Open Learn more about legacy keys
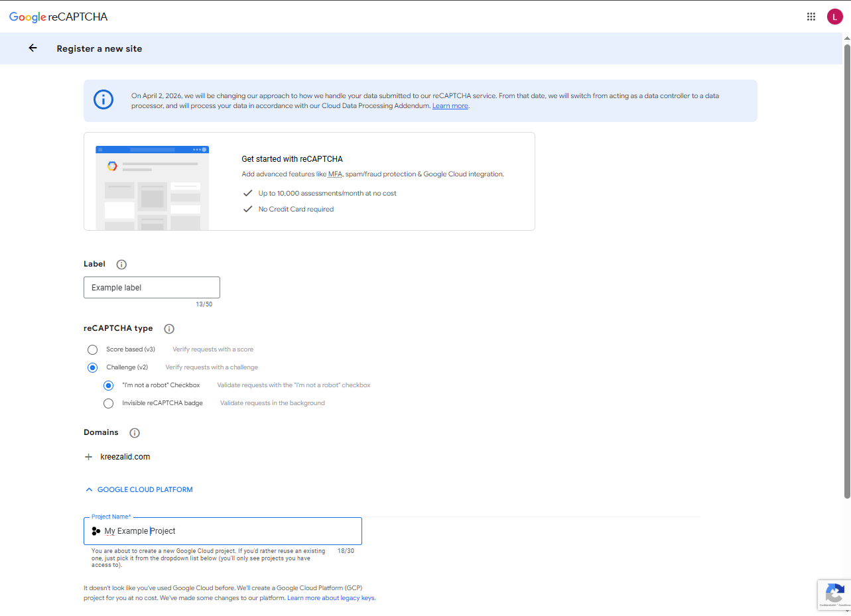The height and width of the screenshot is (616, 851). pos(330,597)
